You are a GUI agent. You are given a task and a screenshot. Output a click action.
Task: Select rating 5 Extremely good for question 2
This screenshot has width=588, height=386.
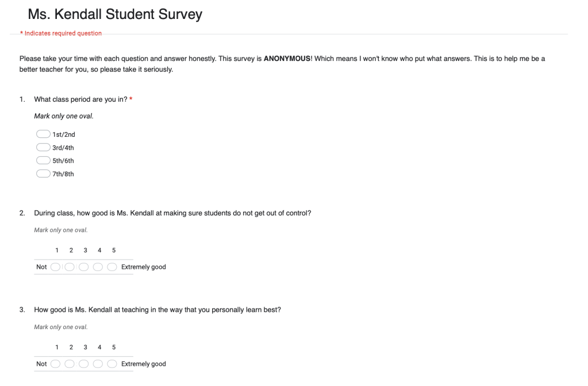(112, 267)
